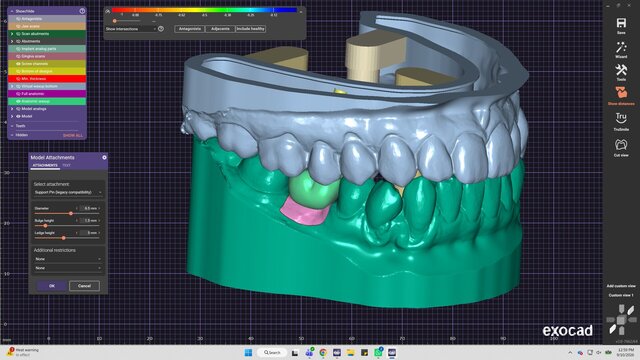The width and height of the screenshot is (640, 360).
Task: Open the Wizard tool
Action: coord(621,47)
